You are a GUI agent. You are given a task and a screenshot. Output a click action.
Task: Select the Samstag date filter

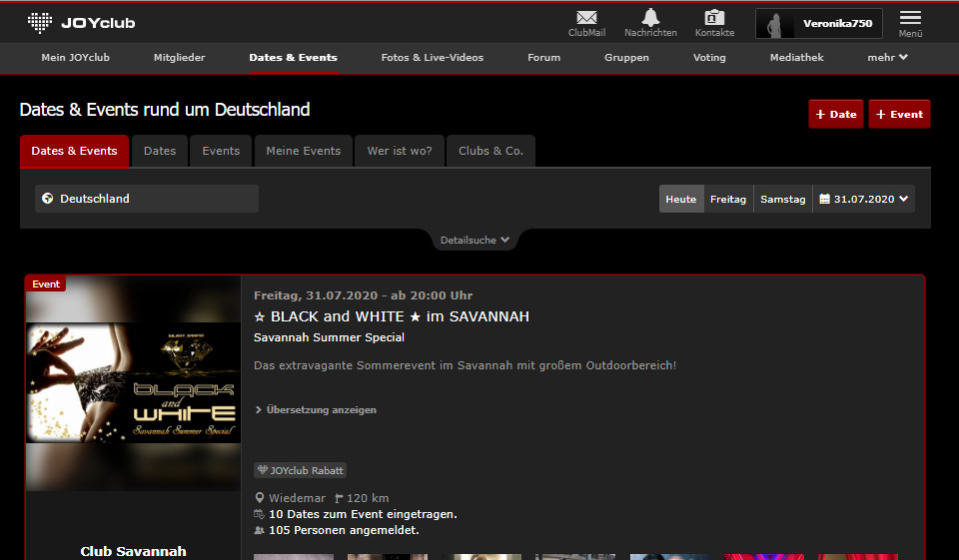point(782,199)
